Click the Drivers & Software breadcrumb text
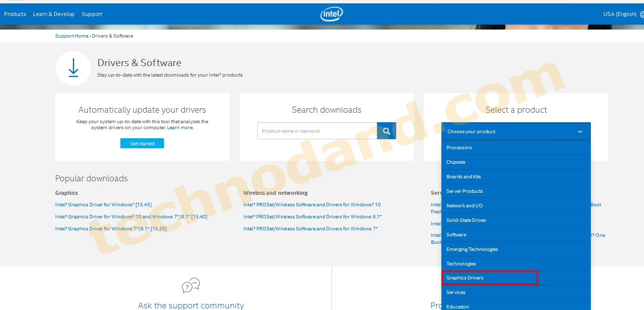The image size is (644, 310). click(x=112, y=36)
